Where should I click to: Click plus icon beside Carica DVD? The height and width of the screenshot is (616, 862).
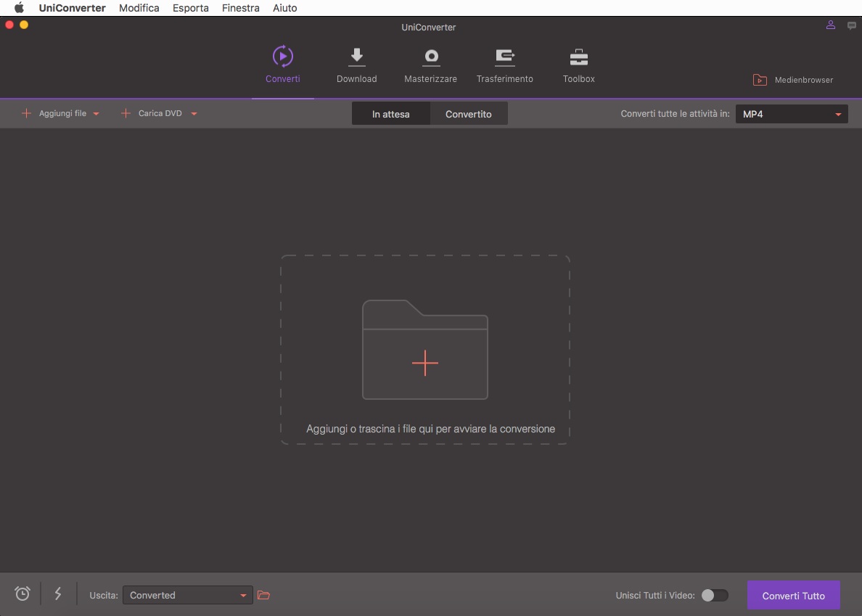[x=126, y=113]
